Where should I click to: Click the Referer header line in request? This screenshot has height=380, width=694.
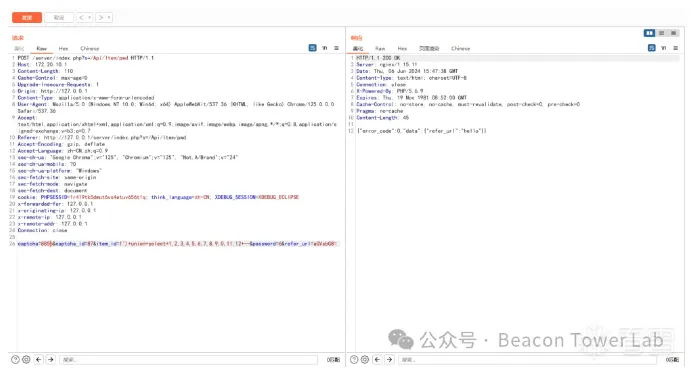(x=102, y=138)
